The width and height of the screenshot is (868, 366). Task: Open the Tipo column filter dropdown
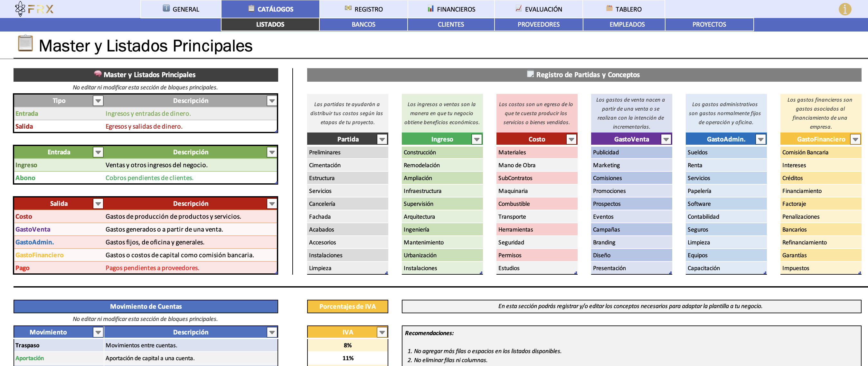click(98, 101)
